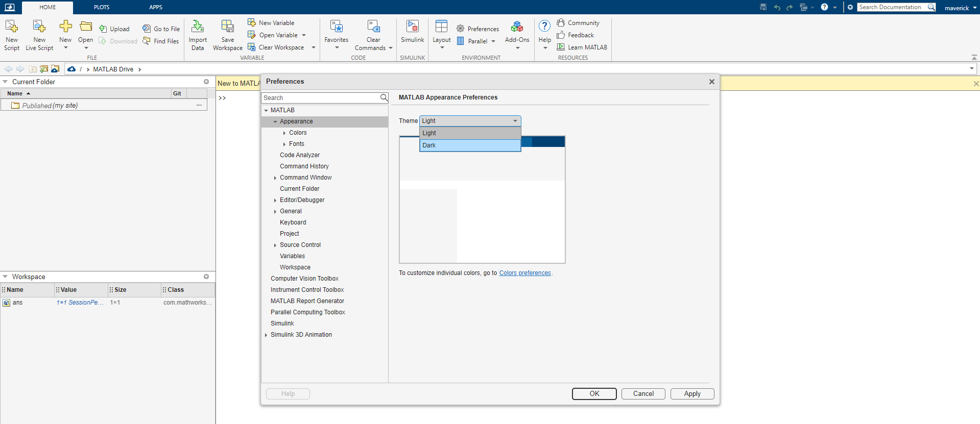Select Keyboard in preferences tree
Screen dimensions: 980x424
pyautogui.click(x=293, y=222)
